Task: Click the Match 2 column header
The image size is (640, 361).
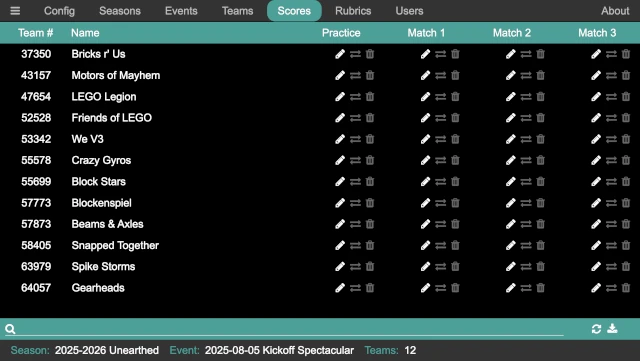Action: 512,33
